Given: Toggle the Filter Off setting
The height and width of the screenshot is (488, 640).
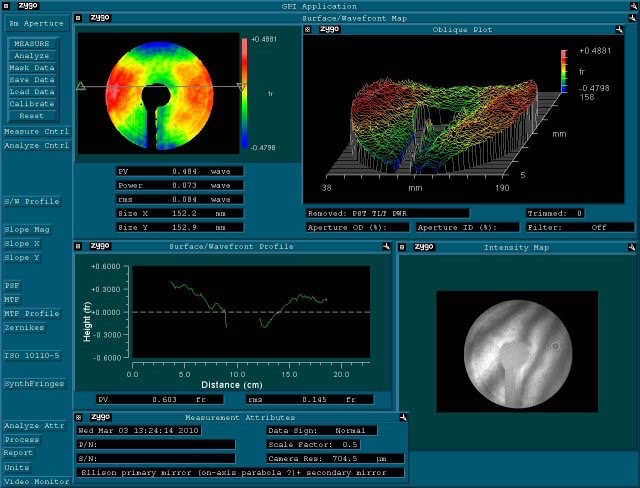Looking at the screenshot, I should pos(599,227).
